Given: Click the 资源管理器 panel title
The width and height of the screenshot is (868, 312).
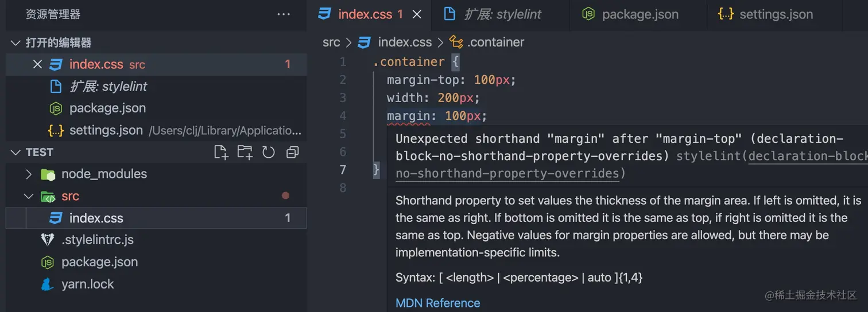Looking at the screenshot, I should coord(53,14).
